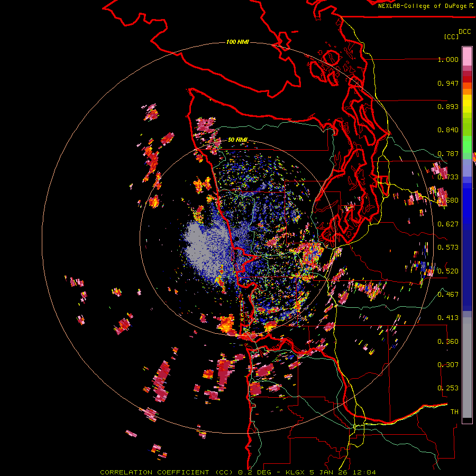Pick the periwinkle swatch near 0.733
476x476 pixels.
467,168
